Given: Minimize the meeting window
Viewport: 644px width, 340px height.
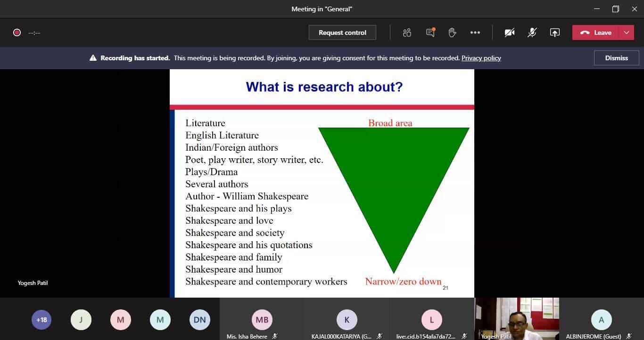Looking at the screenshot, I should 597,9.
